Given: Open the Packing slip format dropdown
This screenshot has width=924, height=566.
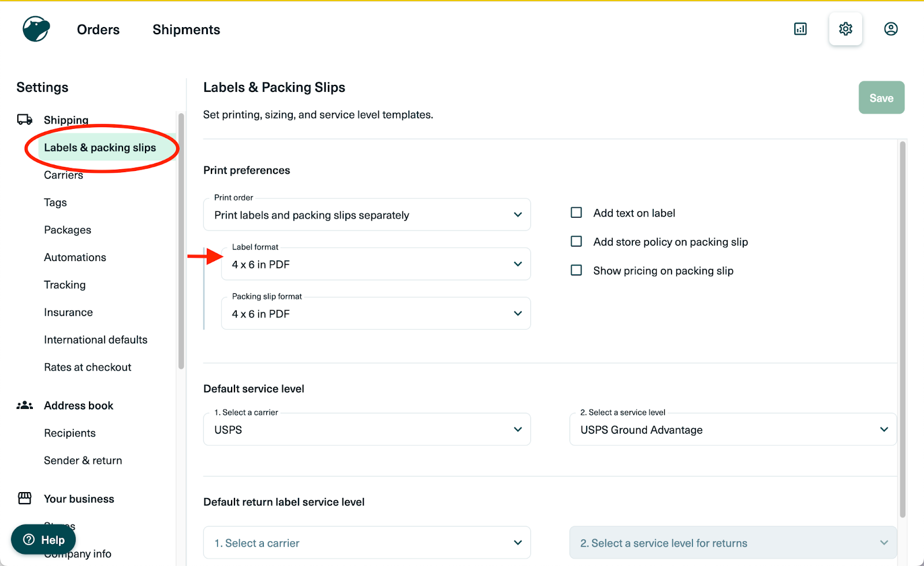Looking at the screenshot, I should tap(375, 314).
